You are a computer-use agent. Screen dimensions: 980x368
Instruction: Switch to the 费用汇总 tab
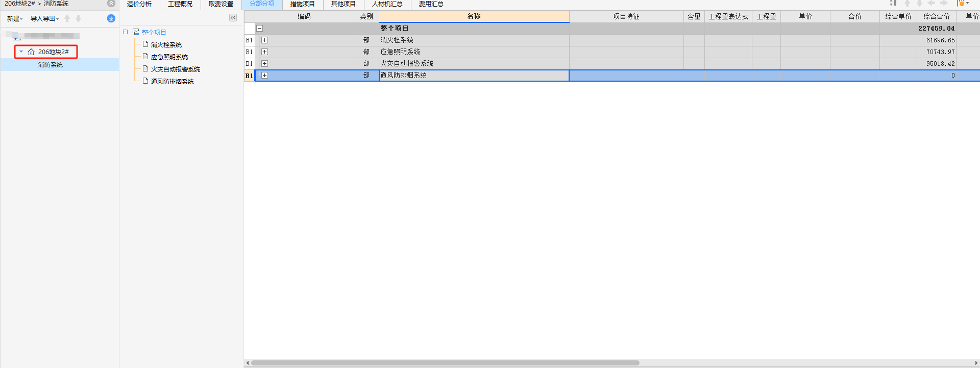pyautogui.click(x=431, y=4)
